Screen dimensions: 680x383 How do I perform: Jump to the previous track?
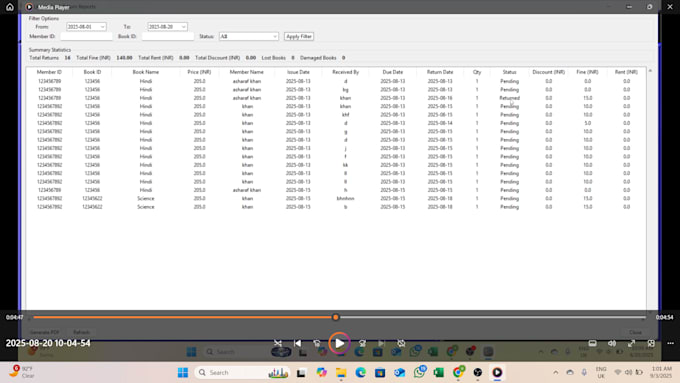click(298, 343)
